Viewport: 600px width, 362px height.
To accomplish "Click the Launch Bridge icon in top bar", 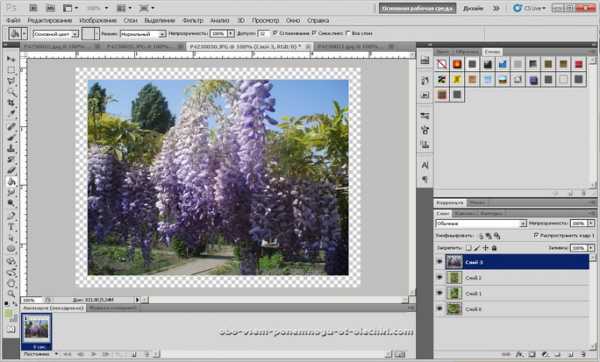I will 33,8.
